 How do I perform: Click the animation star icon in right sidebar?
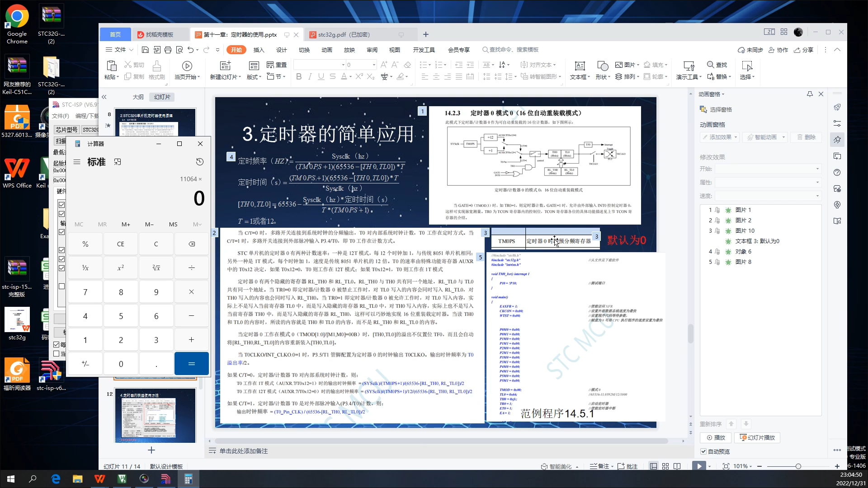pos(837,140)
